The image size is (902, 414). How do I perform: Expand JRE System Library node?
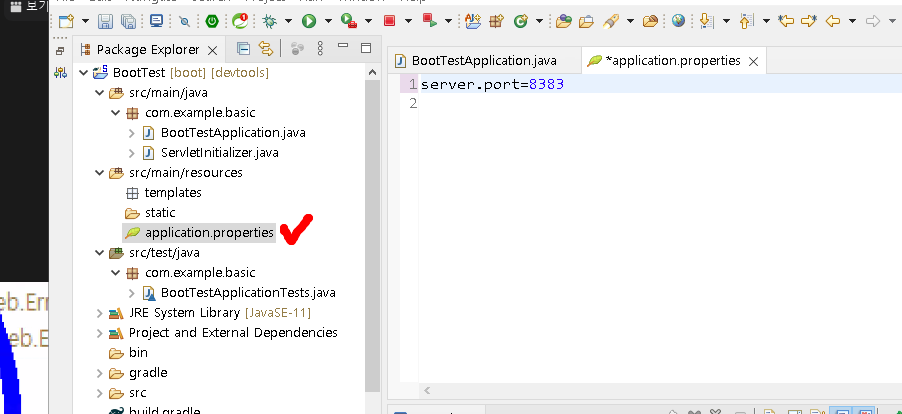pyautogui.click(x=100, y=313)
